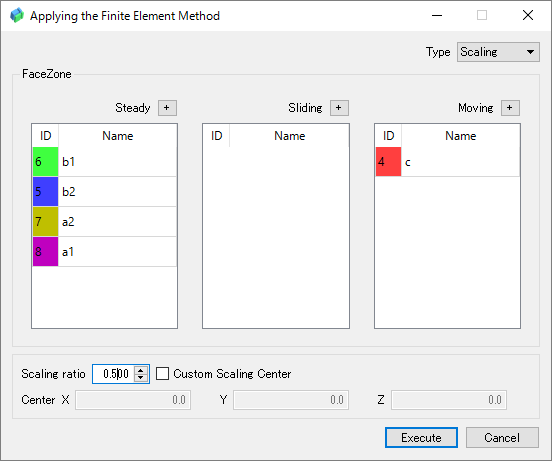This screenshot has height=461, width=552.
Task: Select the a2 row in Steady list
Action: pos(105,222)
